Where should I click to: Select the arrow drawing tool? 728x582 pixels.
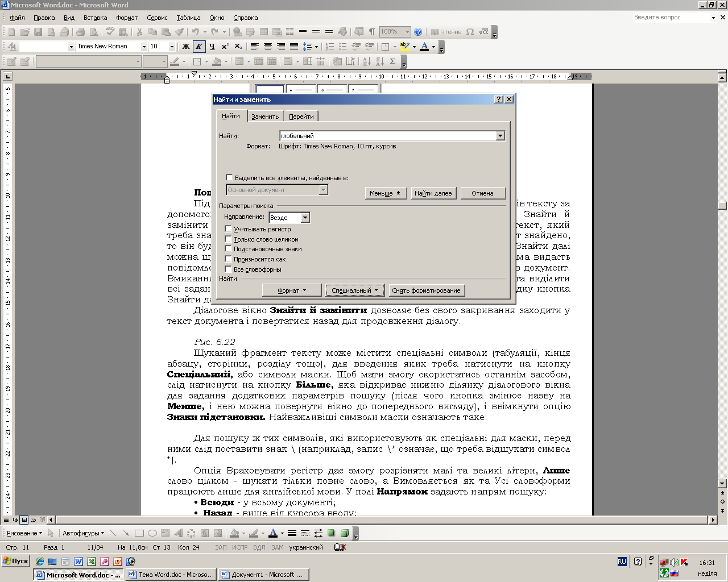(x=126, y=533)
